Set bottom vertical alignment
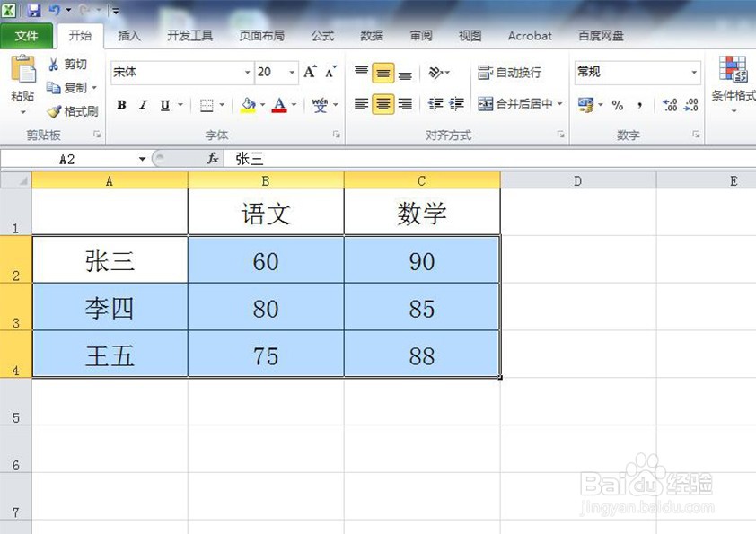This screenshot has height=534, width=756. coord(405,74)
